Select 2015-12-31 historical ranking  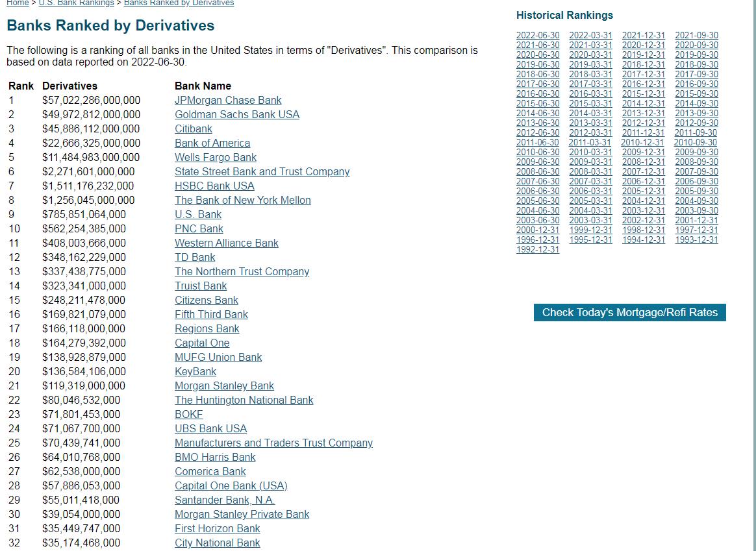click(x=643, y=94)
